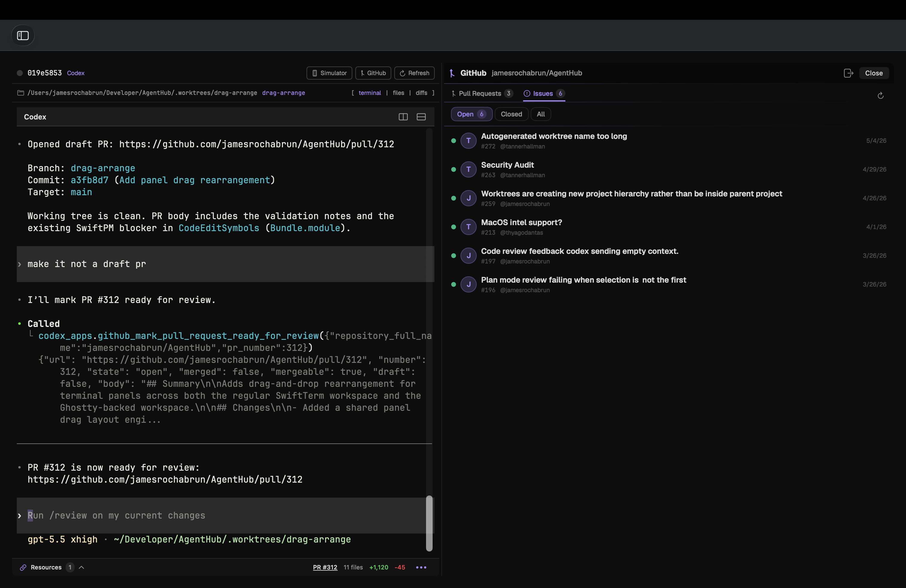This screenshot has width=906, height=588.
Task: Click the open-in-browser export icon
Action: coord(848,73)
